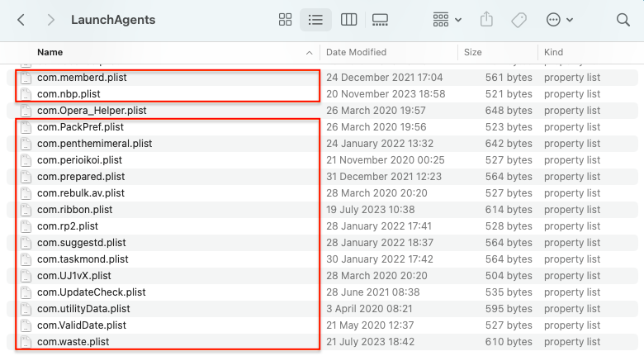Click document icon of com.nbp.plist
Image resolution: width=644 pixels, height=356 pixels.
tap(26, 93)
